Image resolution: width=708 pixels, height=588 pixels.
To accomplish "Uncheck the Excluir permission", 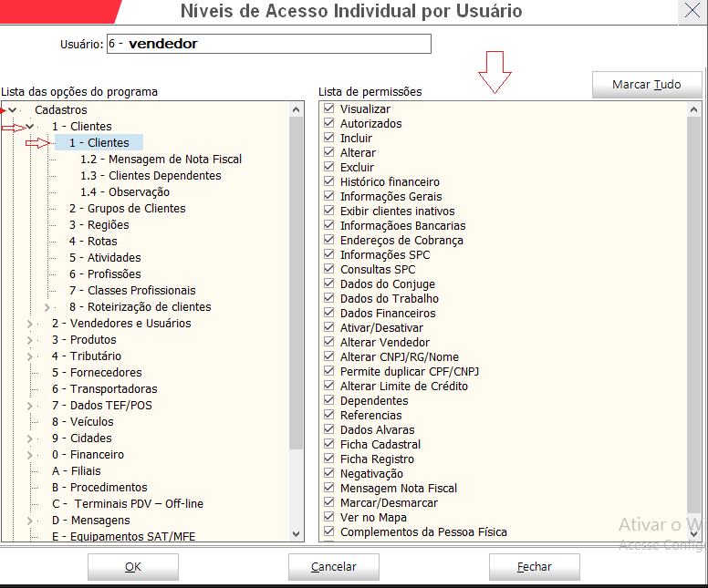I will point(329,167).
